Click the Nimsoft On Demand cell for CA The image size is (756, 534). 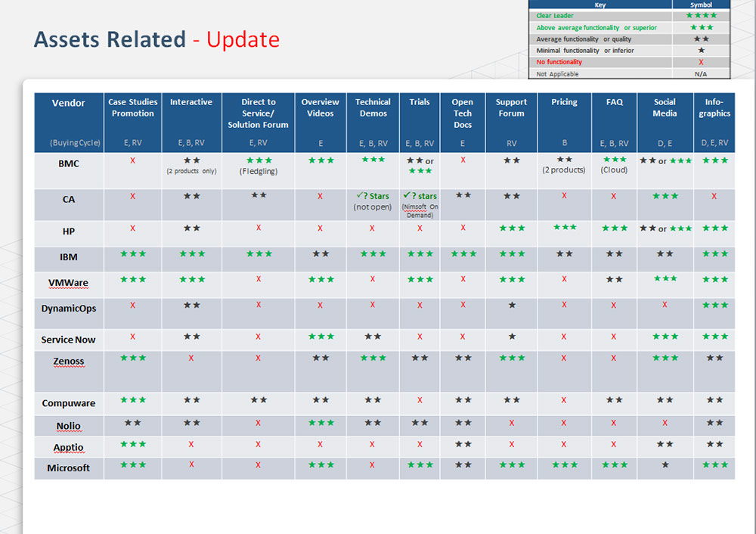tap(420, 210)
